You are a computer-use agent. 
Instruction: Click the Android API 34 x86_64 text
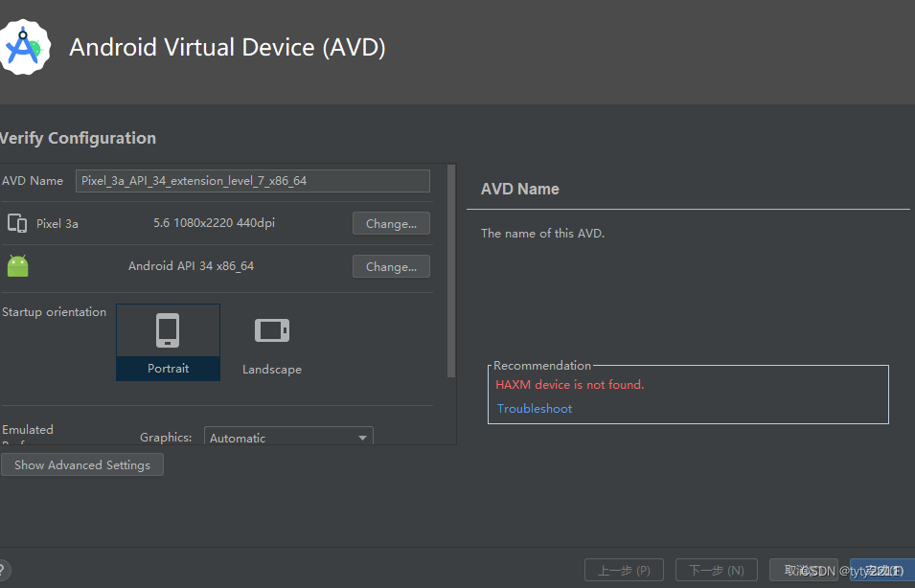191,266
